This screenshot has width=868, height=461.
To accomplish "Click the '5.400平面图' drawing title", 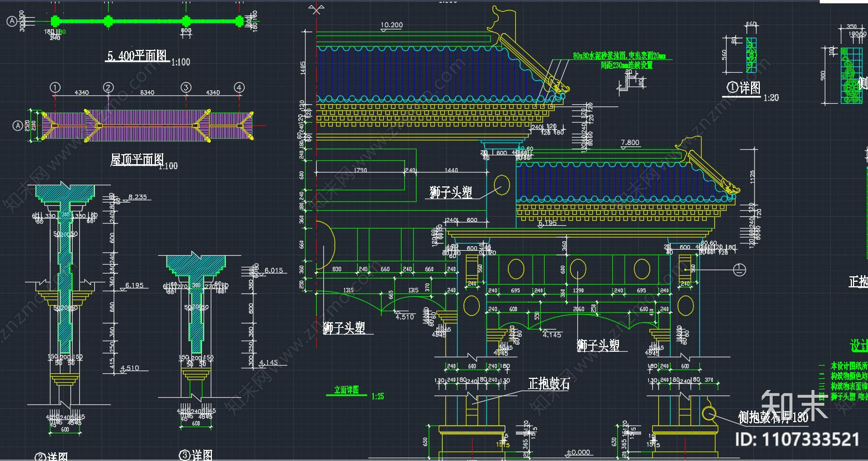I will pyautogui.click(x=136, y=56).
